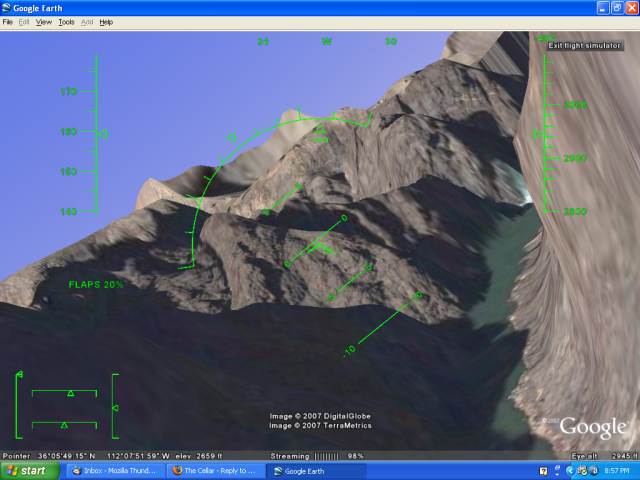The width and height of the screenshot is (640, 480).
Task: Click the Streaming 98% progress indicator
Action: 317,456
